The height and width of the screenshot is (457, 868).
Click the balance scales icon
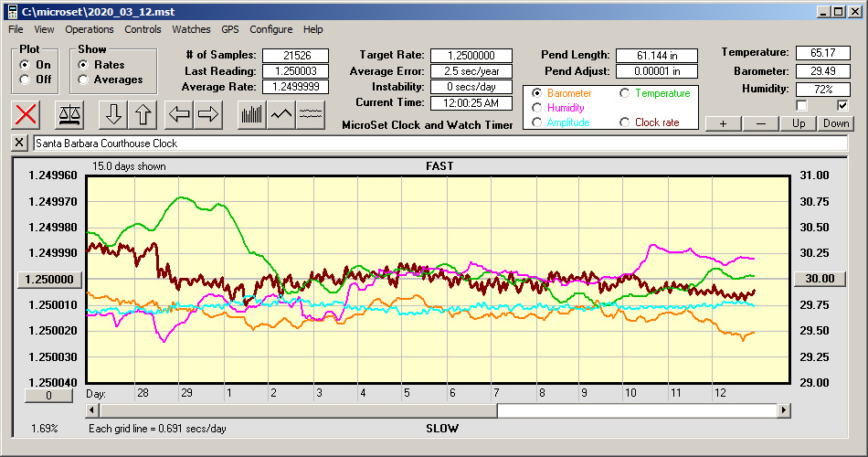click(x=69, y=114)
